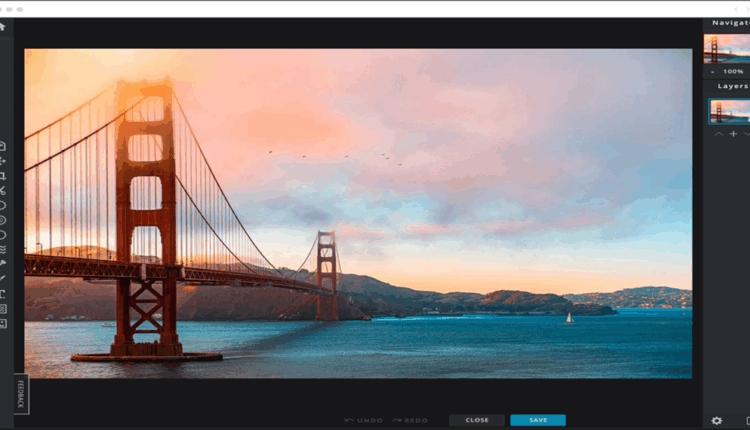Select the Liquify wavy lines tool
Screen dimensions: 750x430
coord(4,249)
